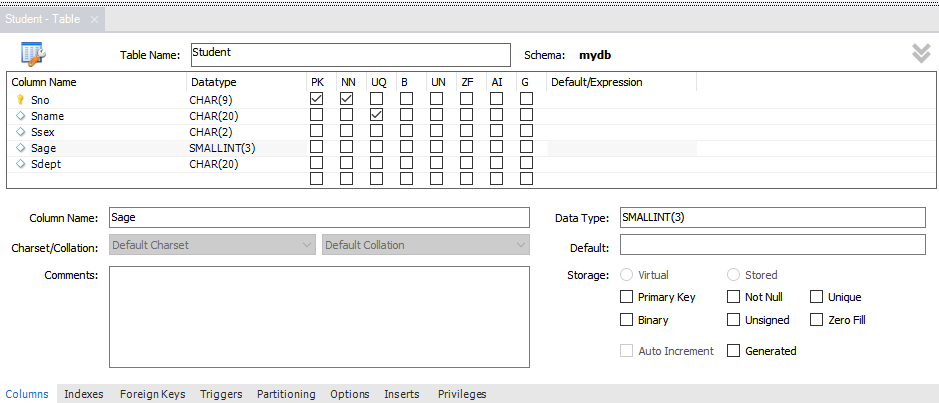
Task: Click the table editor icon beside Table Name
Action: [x=32, y=53]
